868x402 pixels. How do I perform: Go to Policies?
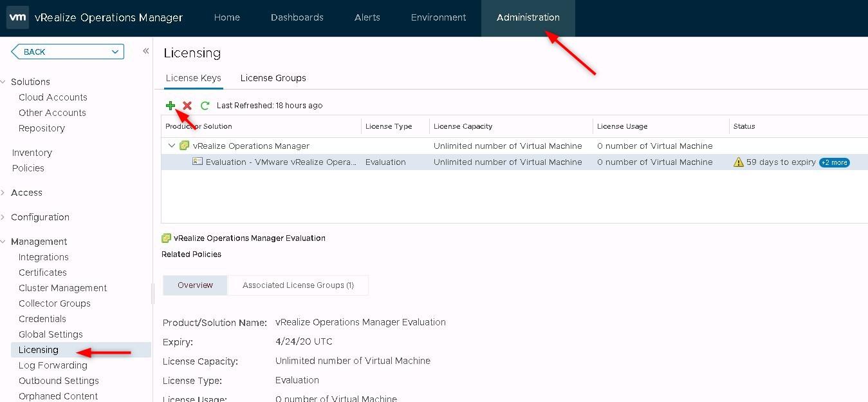(28, 168)
